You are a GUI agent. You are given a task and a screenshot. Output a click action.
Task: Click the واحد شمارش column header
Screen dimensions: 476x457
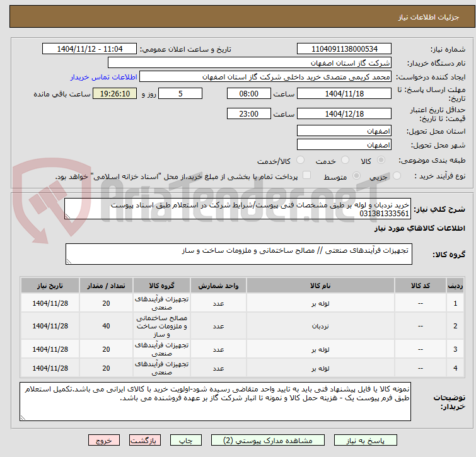point(218,286)
